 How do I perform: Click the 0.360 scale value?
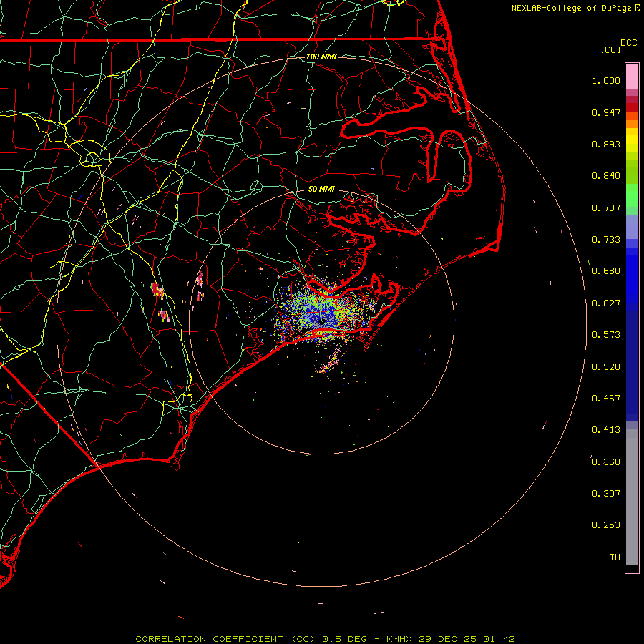coord(606,462)
